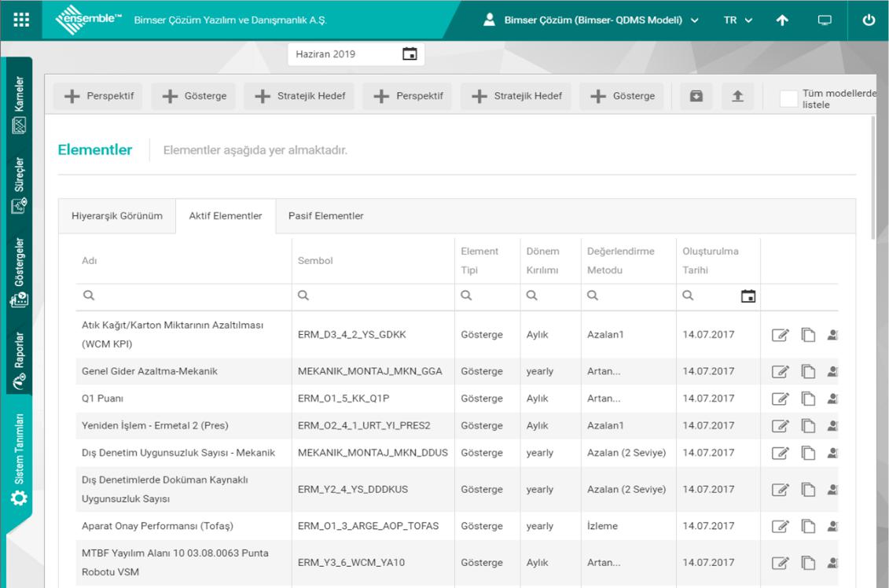Click the power logout icon
Screen dimensions: 889x588
coord(869,20)
